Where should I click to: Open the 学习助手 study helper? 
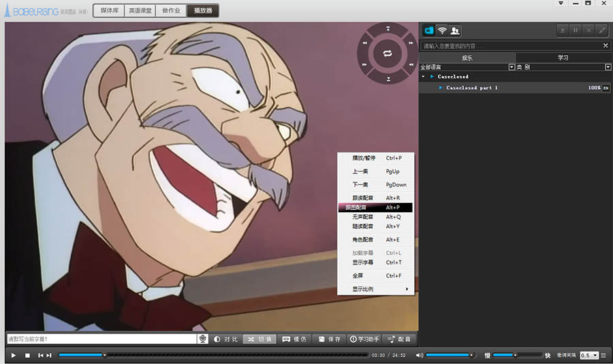(364, 340)
